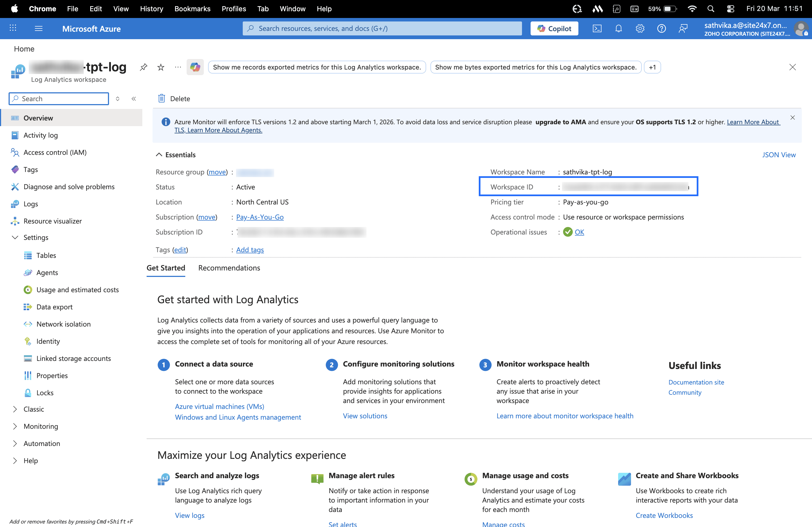The width and height of the screenshot is (812, 527).
Task: Add workspace to favorites with star
Action: point(161,67)
